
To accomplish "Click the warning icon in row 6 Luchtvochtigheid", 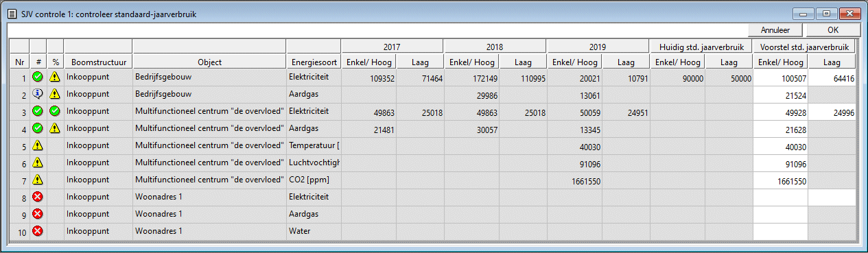I will [38, 162].
